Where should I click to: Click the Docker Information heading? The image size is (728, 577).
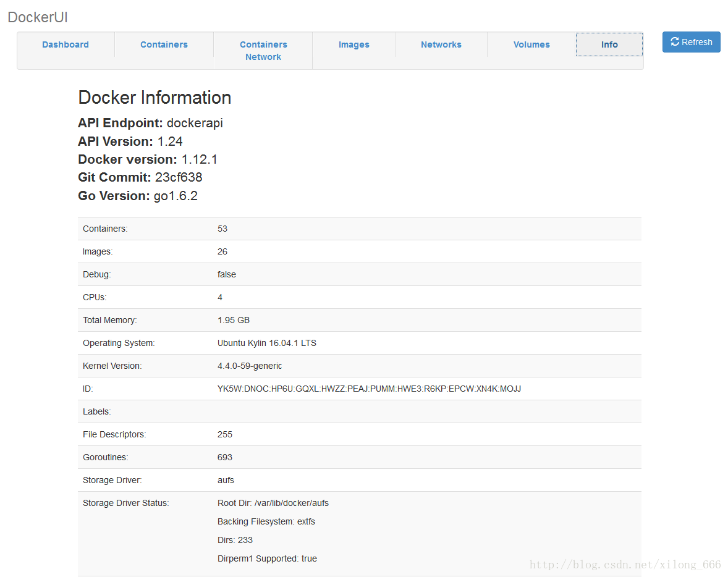click(x=154, y=98)
